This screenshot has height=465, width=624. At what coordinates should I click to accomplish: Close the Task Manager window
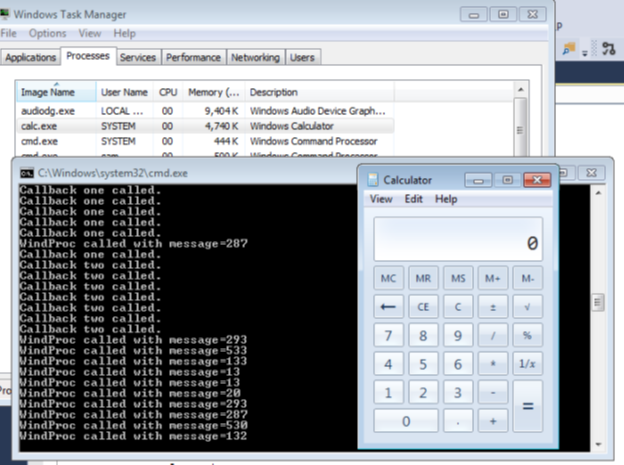coord(532,15)
